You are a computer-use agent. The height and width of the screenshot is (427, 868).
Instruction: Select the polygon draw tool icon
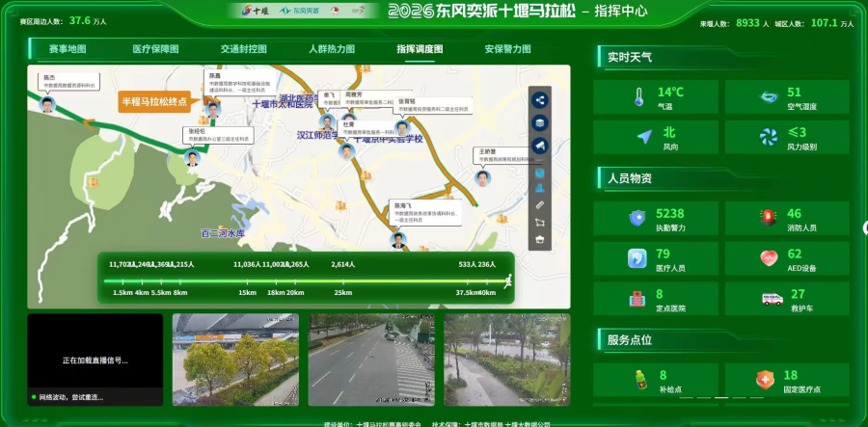540,222
